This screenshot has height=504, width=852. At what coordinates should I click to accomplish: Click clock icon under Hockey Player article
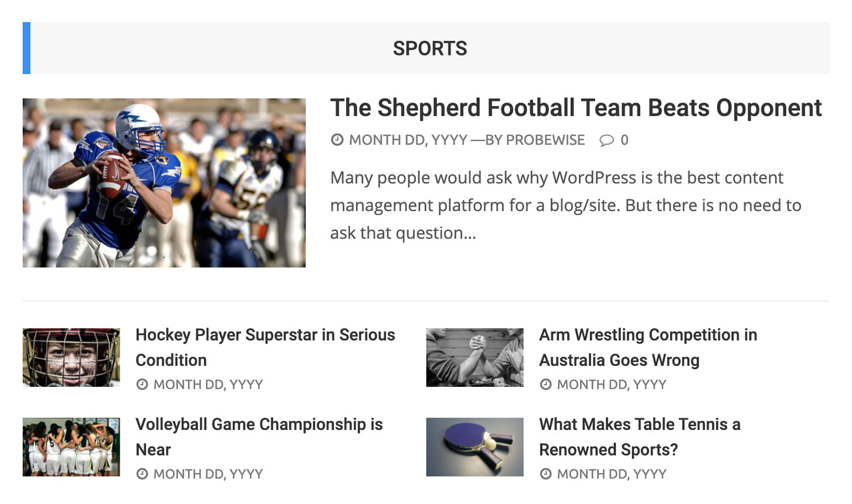click(142, 384)
